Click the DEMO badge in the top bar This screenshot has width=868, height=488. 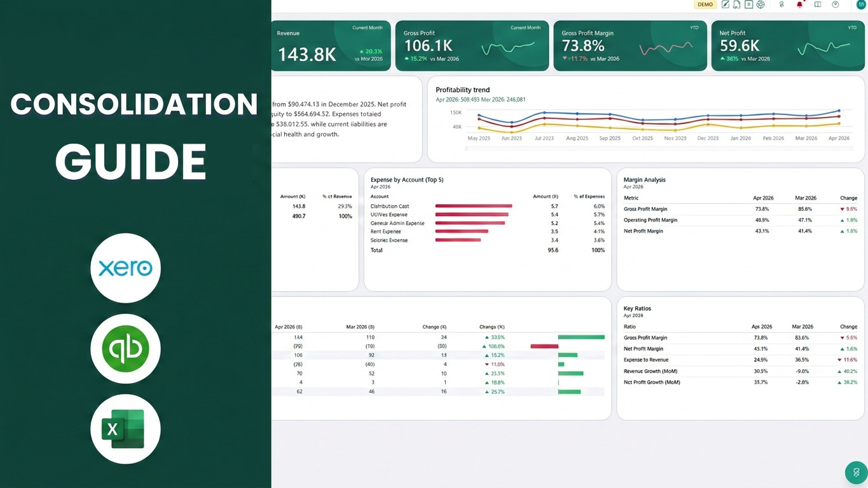pyautogui.click(x=705, y=4)
